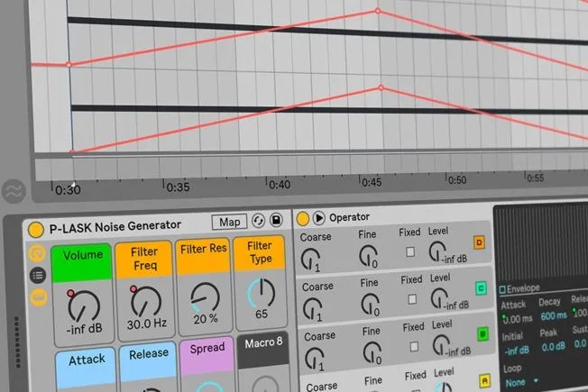Screen dimensions: 588x392
Task: Click the macro controls show/hide icon in rack
Action: (x=37, y=254)
